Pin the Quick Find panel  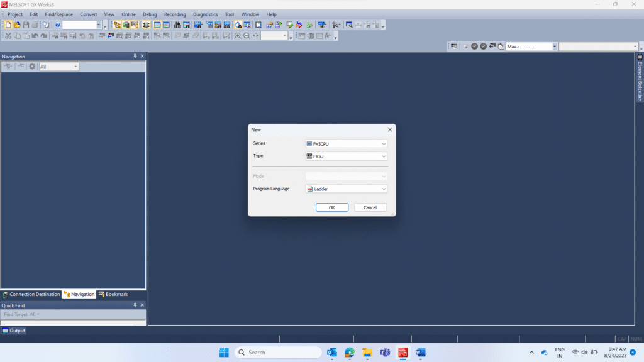135,305
